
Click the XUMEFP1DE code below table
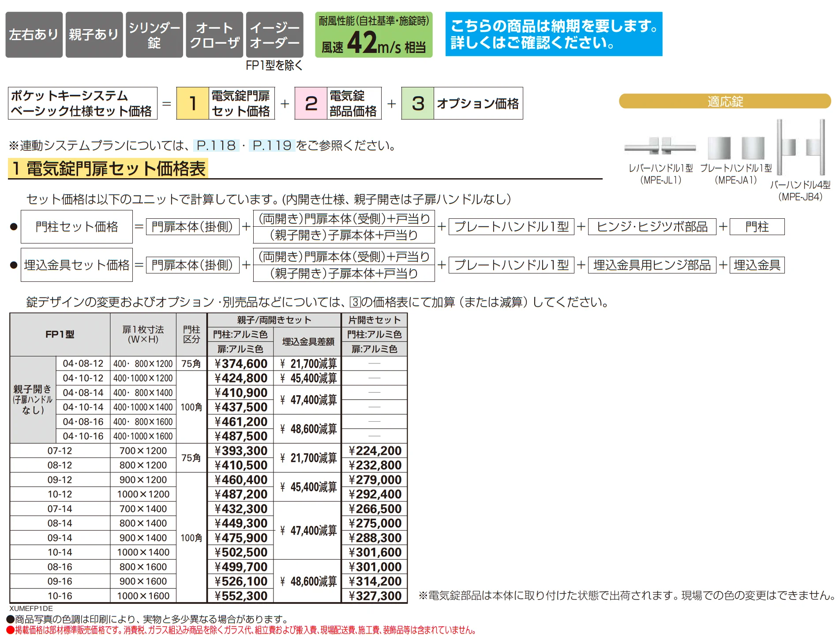pyautogui.click(x=31, y=609)
